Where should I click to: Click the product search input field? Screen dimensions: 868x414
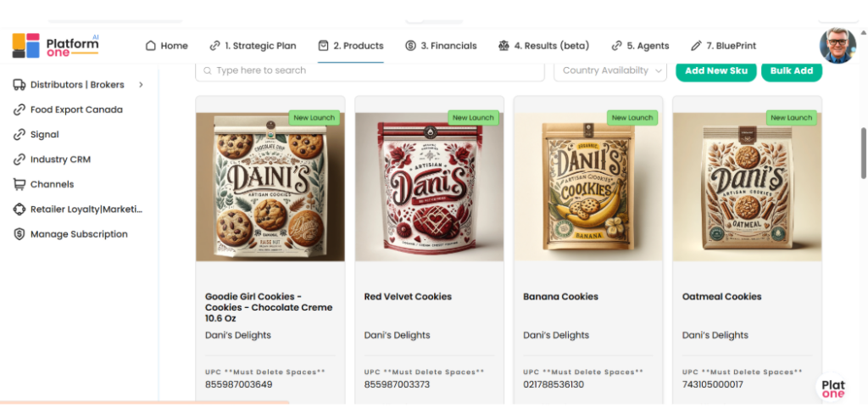click(370, 70)
